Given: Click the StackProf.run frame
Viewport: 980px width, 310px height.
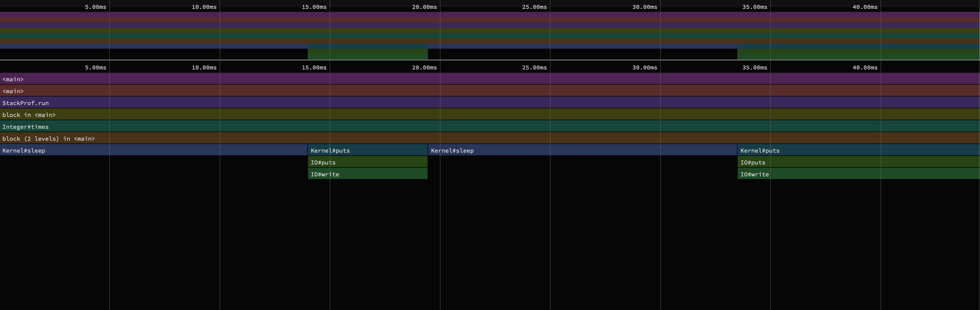Looking at the screenshot, I should [490, 102].
